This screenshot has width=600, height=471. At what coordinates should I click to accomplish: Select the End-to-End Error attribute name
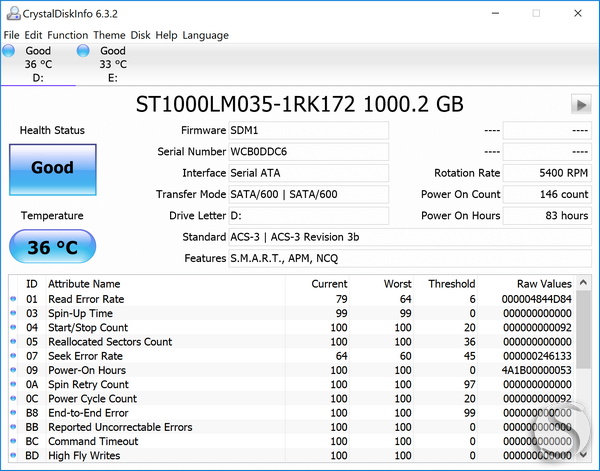88,412
